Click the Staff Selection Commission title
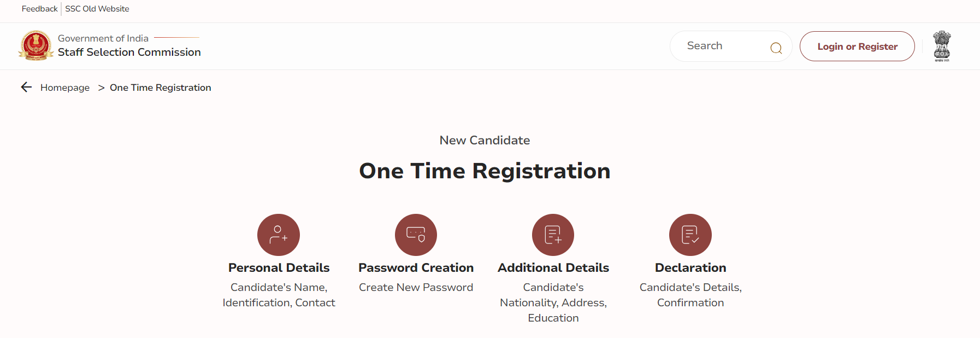Screen dimensions: 980x338 pos(129,52)
